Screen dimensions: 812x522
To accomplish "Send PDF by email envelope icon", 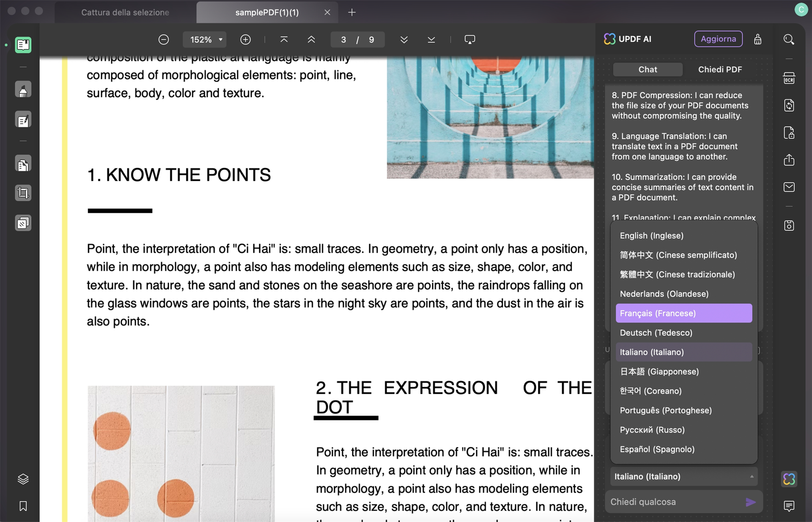I will (789, 187).
